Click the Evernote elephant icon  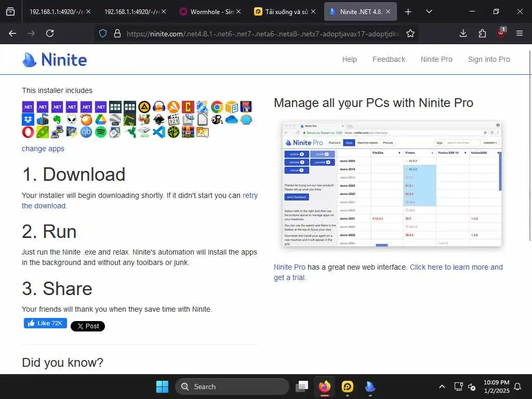click(x=57, y=120)
